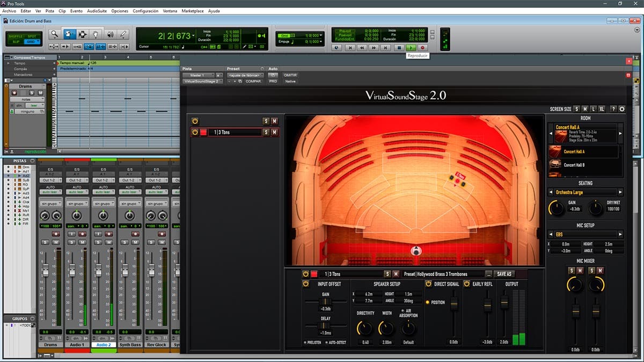Viewport: 644px width, 362px height.
Task: Click the trombone speaker marker on stage
Action: point(457,181)
